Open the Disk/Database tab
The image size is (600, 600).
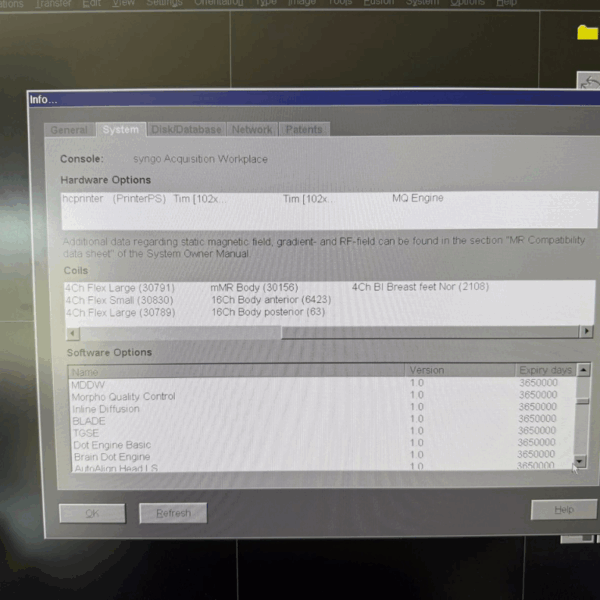coord(186,129)
